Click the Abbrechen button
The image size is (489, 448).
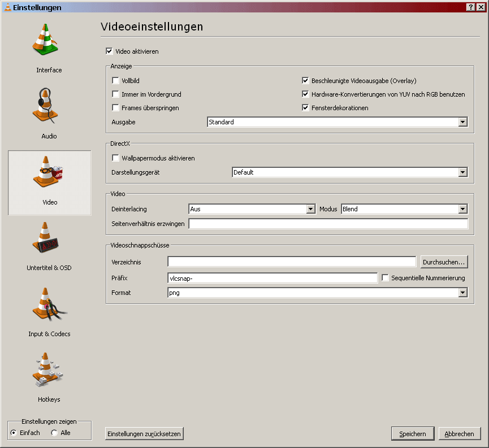coord(460,434)
